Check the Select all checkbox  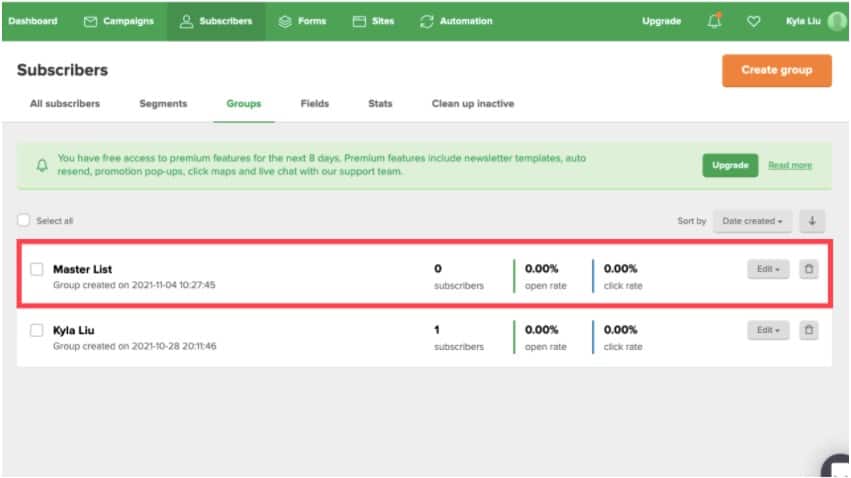click(24, 221)
